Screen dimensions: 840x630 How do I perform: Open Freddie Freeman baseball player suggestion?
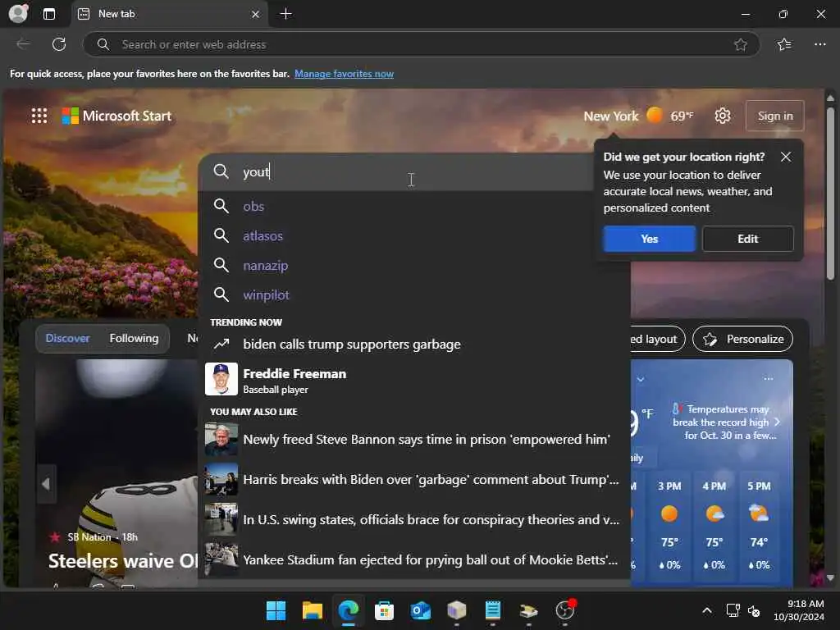[x=414, y=379]
